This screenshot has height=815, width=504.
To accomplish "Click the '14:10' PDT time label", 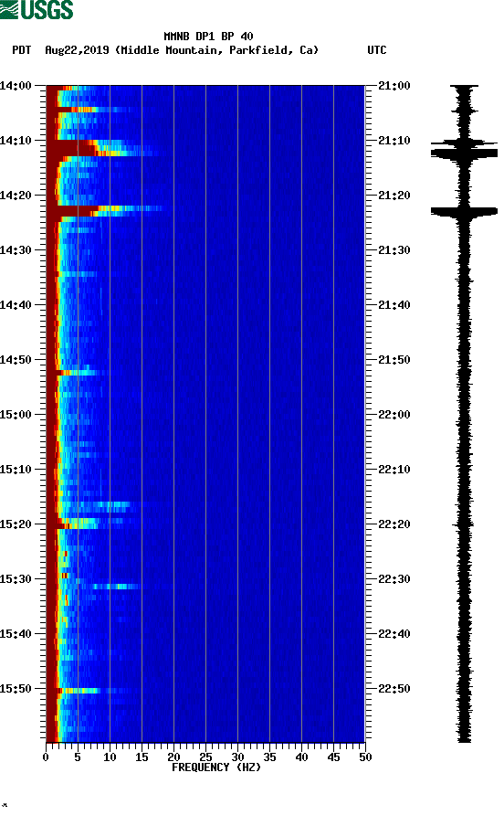I will [16, 141].
